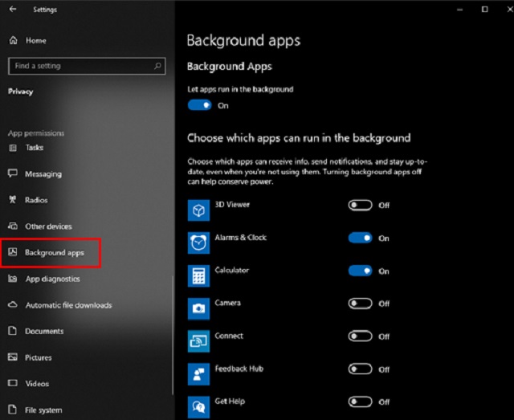Minimize the Settings window

pos(460,10)
